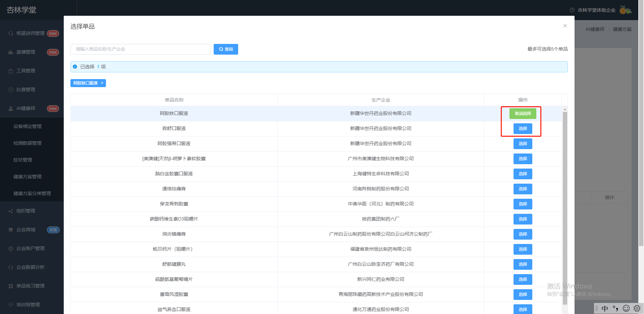The image size is (644, 314).
Task: Click the 杏林学堂 logo title
Action: point(21,10)
